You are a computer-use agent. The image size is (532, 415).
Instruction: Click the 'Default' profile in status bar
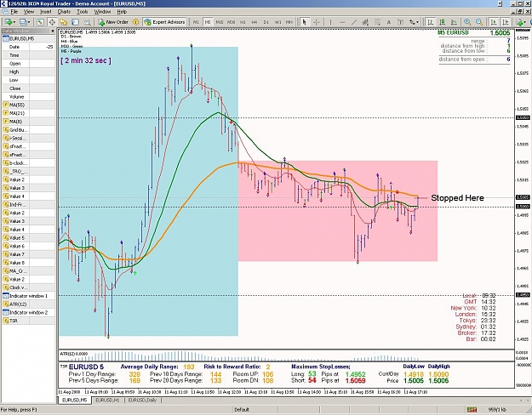pyautogui.click(x=242, y=410)
